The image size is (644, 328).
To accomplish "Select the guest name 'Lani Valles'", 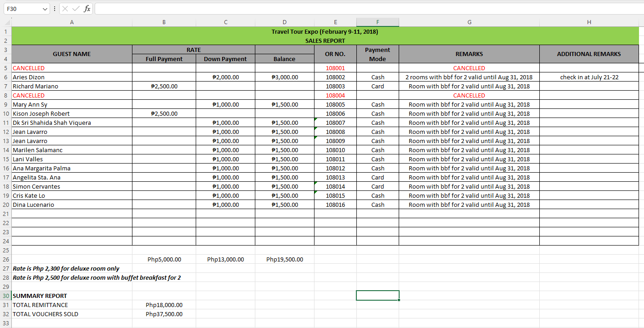I will 28,159.
